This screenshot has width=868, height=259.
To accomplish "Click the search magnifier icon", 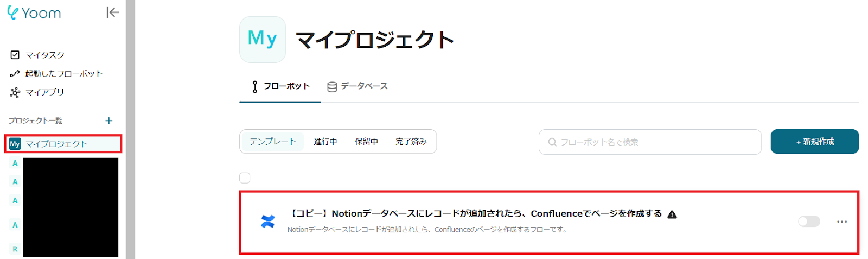I will click(x=552, y=142).
